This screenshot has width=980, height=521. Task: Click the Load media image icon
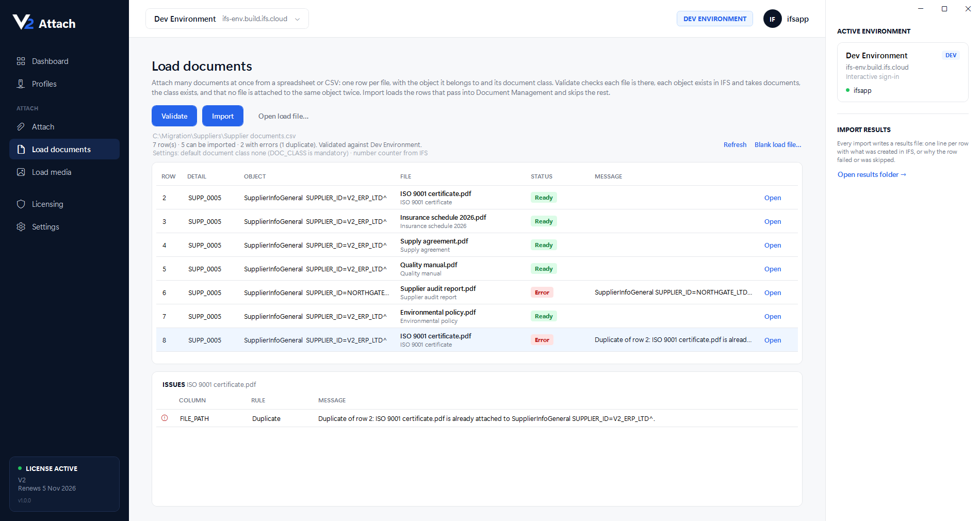click(21, 172)
